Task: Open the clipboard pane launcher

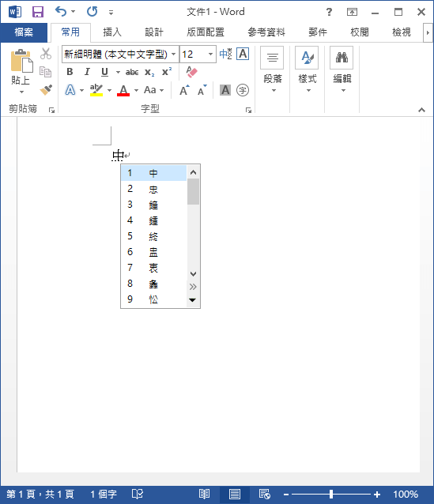Action: point(51,111)
